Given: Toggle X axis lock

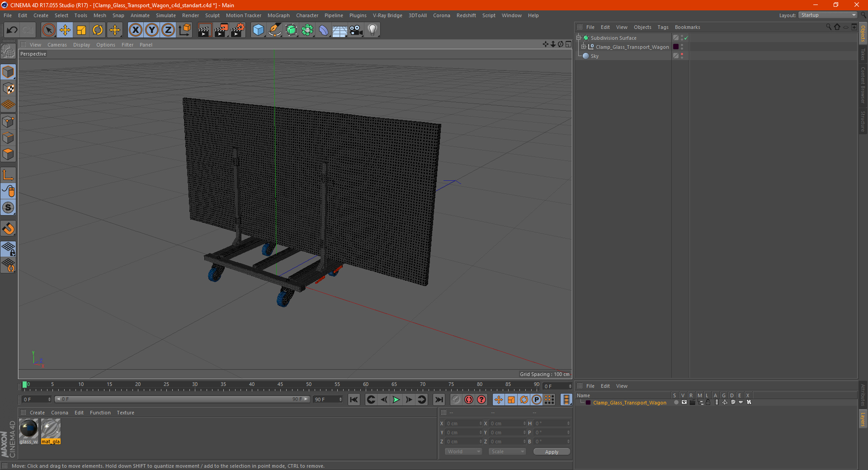Looking at the screenshot, I should 135,30.
